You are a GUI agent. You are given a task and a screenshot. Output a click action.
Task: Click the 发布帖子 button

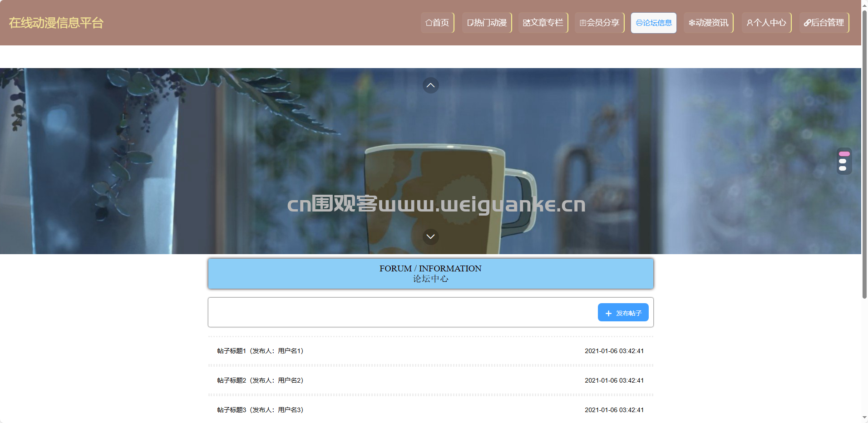623,312
